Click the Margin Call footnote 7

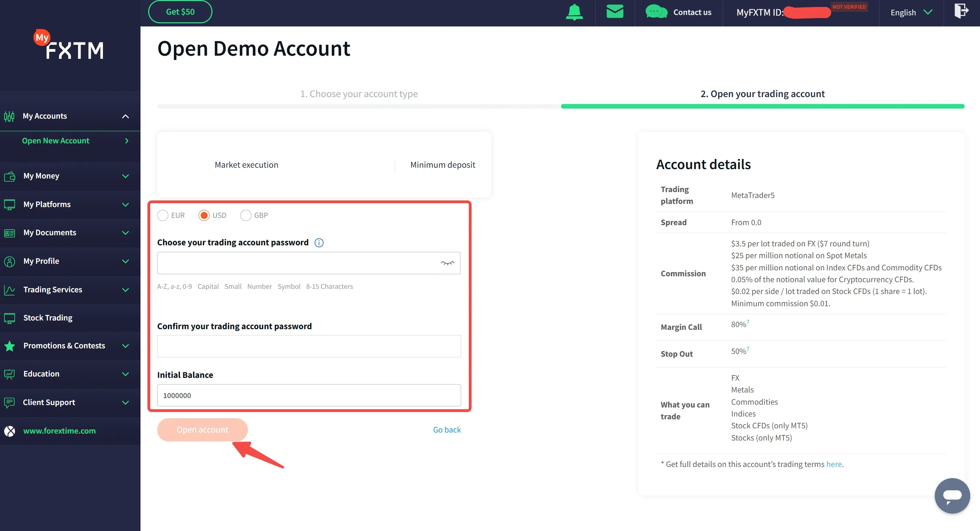(748, 322)
